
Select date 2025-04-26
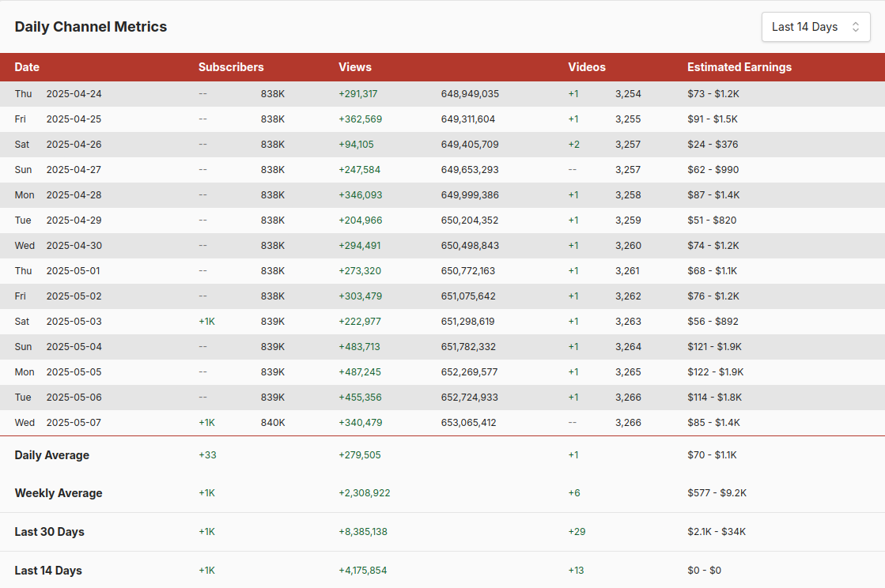[x=74, y=145]
